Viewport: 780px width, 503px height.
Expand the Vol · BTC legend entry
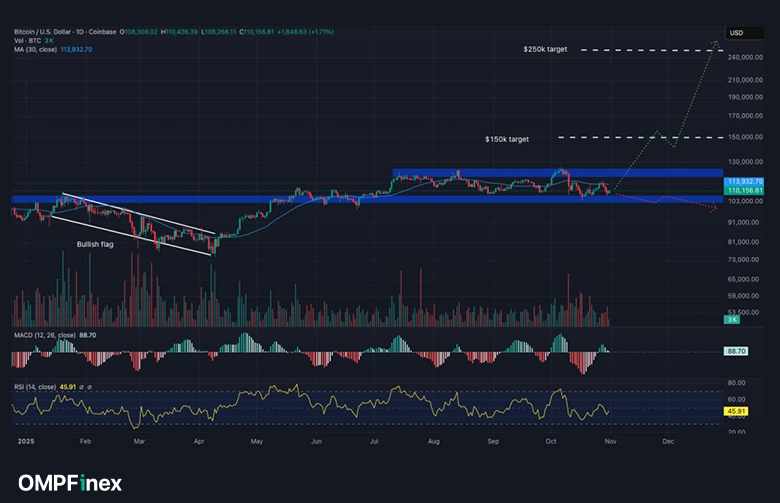pos(26,39)
